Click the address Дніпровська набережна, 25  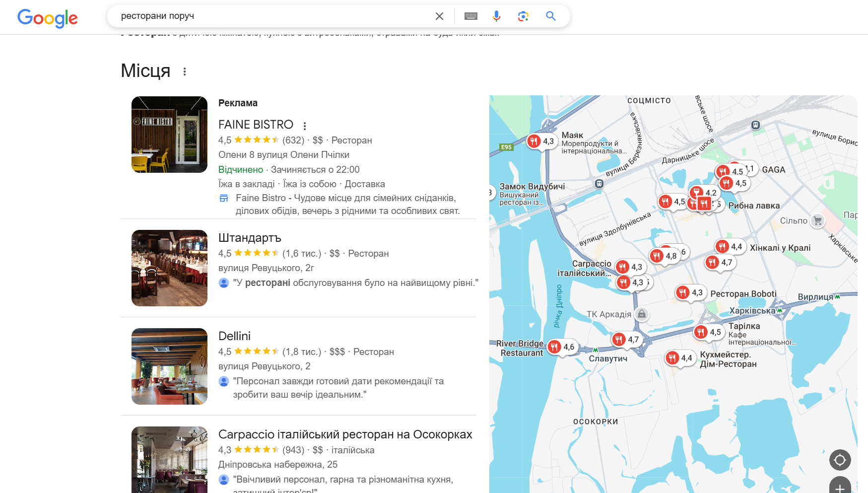click(x=278, y=465)
